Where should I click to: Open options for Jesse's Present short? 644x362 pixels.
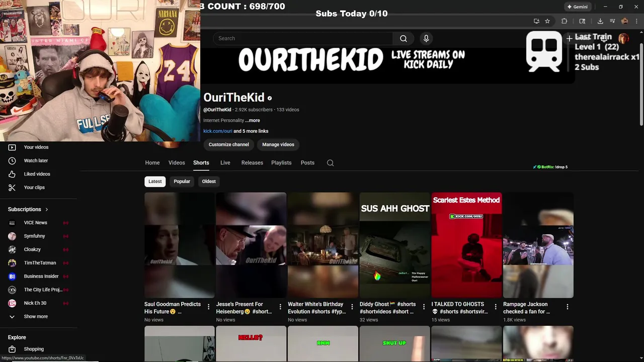click(280, 306)
